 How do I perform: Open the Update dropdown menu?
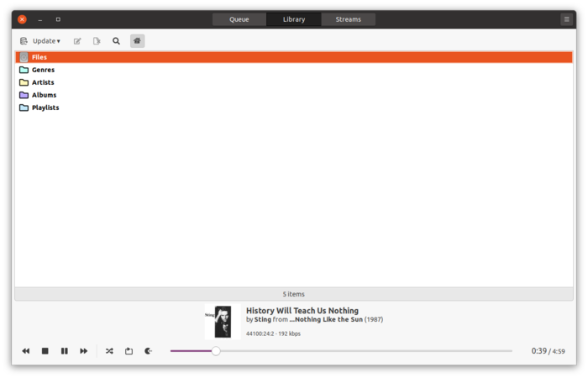point(40,40)
